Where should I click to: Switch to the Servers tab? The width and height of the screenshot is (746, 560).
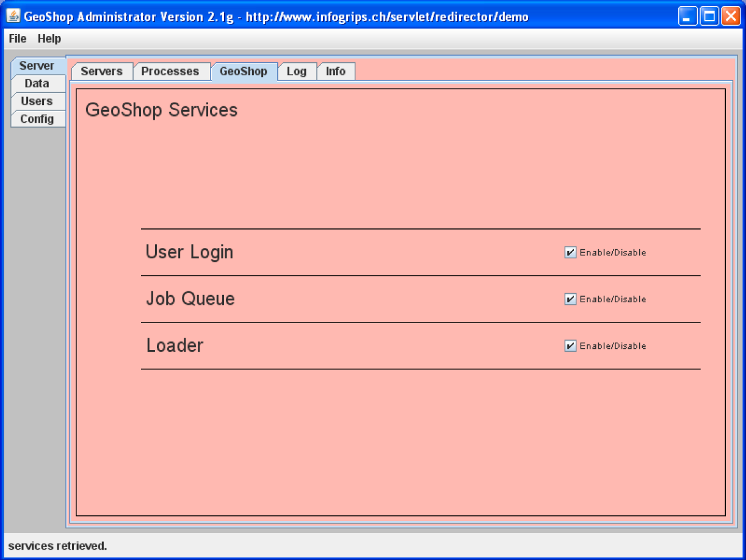point(102,71)
